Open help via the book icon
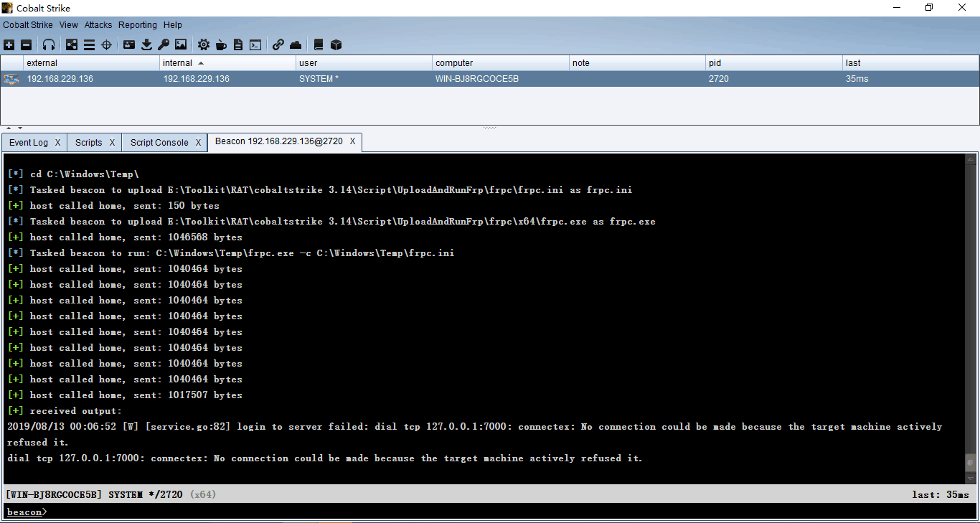This screenshot has height=523, width=980. (319, 44)
